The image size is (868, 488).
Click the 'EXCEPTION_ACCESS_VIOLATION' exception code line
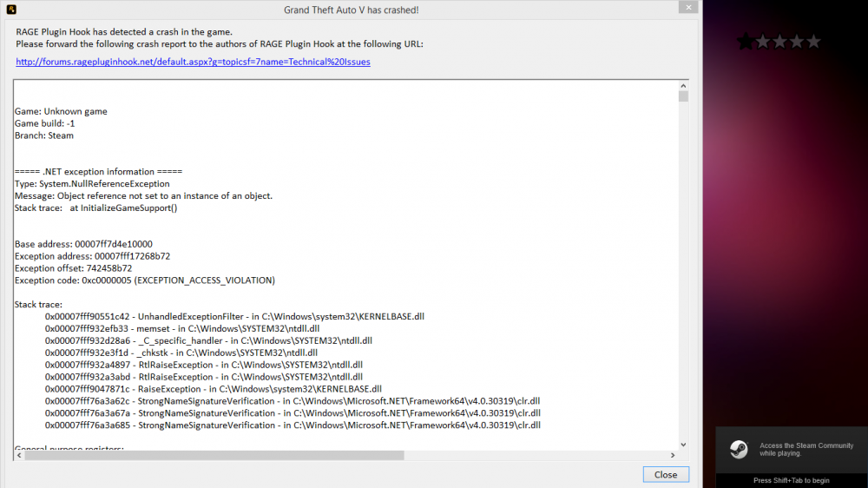click(145, 280)
